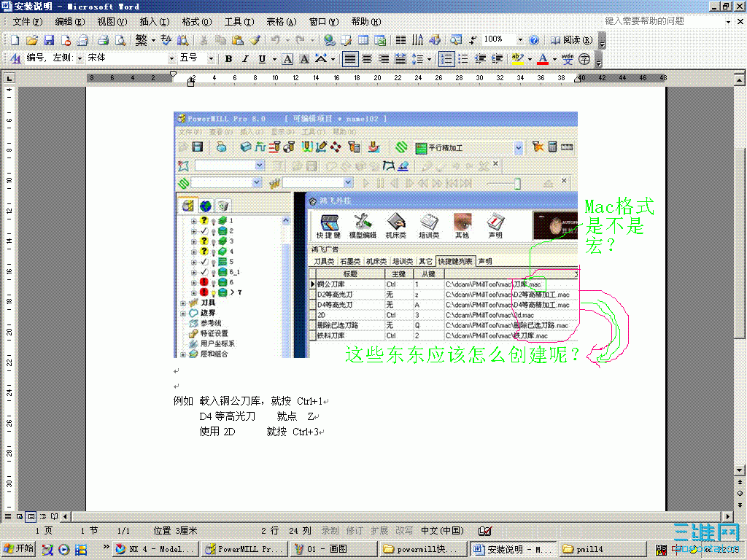Open the 格式(O) menu
747x560 pixels.
click(x=197, y=21)
